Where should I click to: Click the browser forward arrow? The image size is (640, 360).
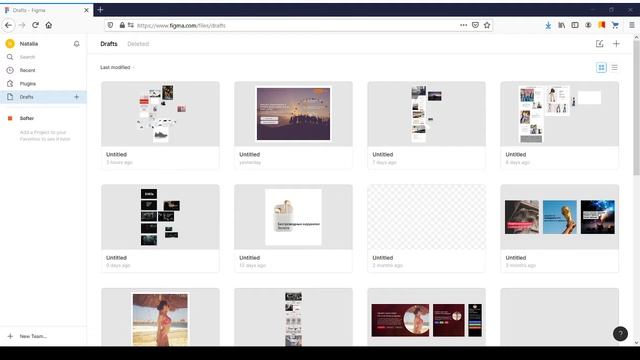(22, 25)
